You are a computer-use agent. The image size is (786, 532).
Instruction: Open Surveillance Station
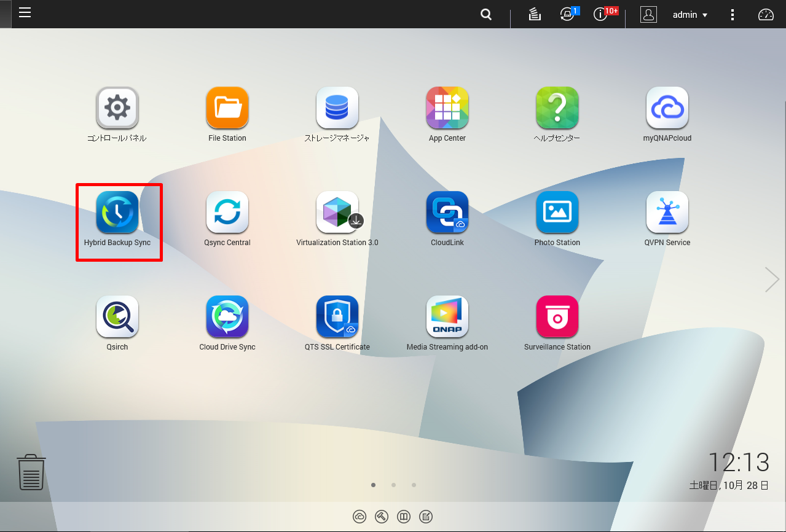coord(557,317)
